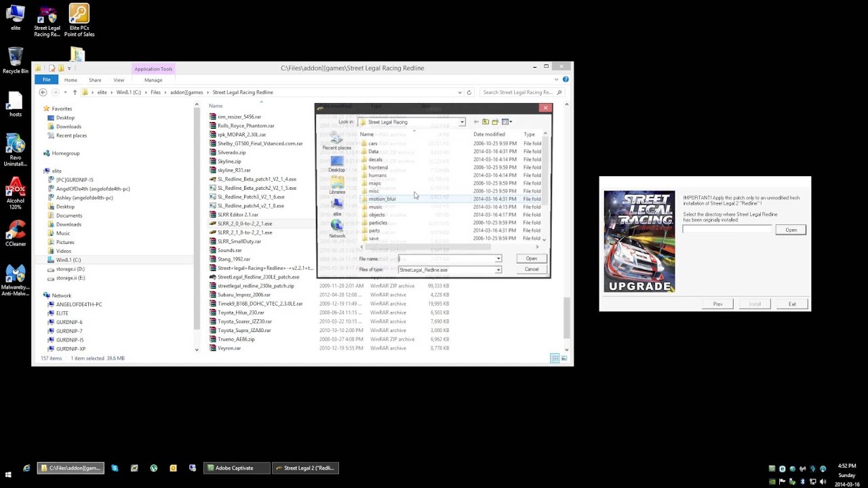Click Explorer help question mark icon
Screen dimensions: 868x488
tap(566, 79)
